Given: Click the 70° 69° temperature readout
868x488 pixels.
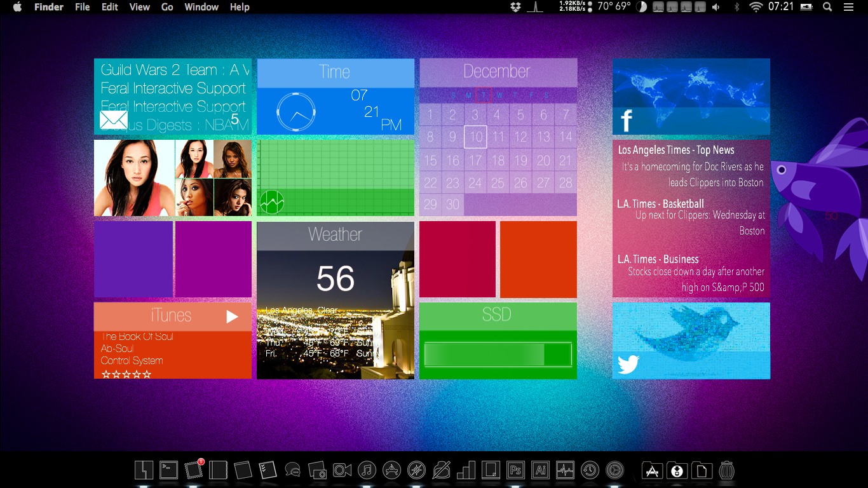Looking at the screenshot, I should coord(614,7).
